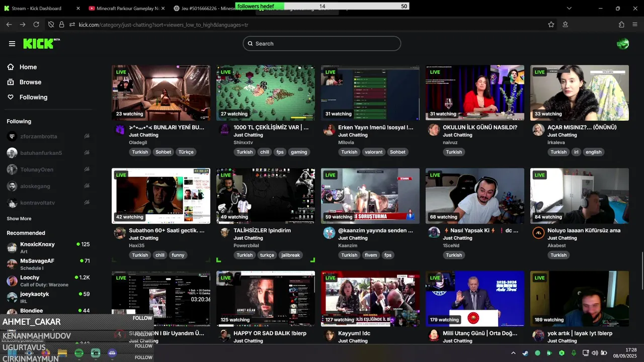Click the Sohbet tag under Oladegil
Screen dimensions: 644x362
pyautogui.click(x=163, y=152)
